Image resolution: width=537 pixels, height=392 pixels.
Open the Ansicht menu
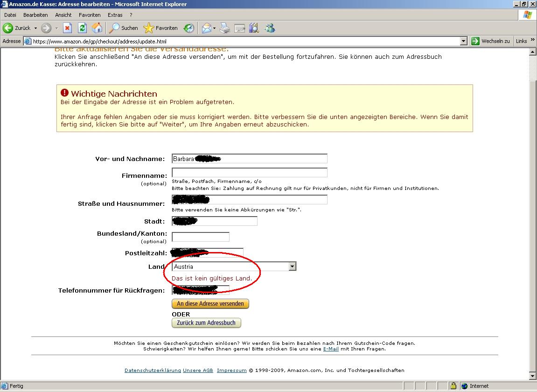click(63, 15)
